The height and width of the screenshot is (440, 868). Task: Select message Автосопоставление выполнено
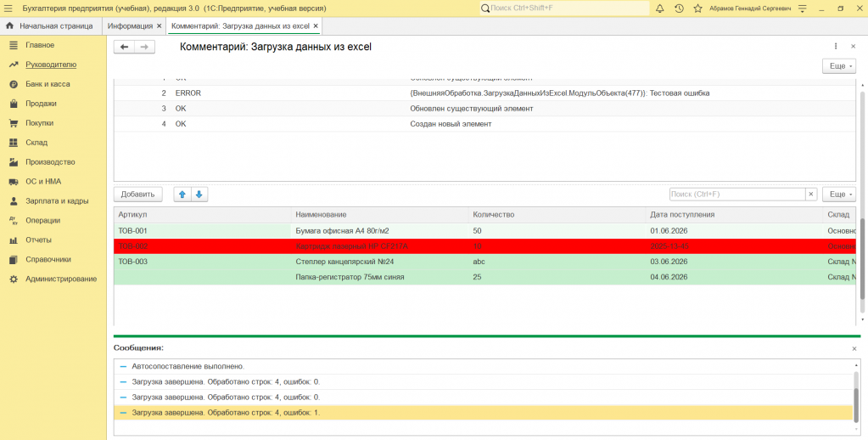click(484, 366)
